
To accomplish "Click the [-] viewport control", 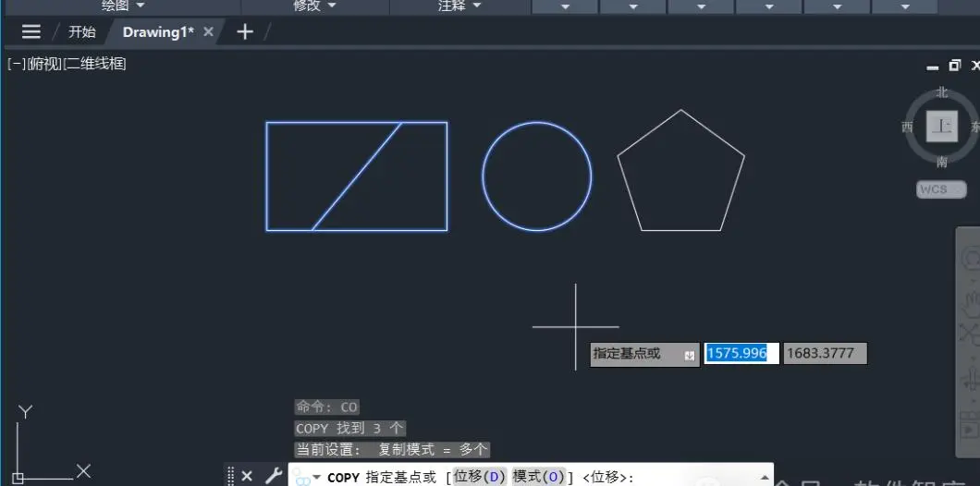I will 17,64.
